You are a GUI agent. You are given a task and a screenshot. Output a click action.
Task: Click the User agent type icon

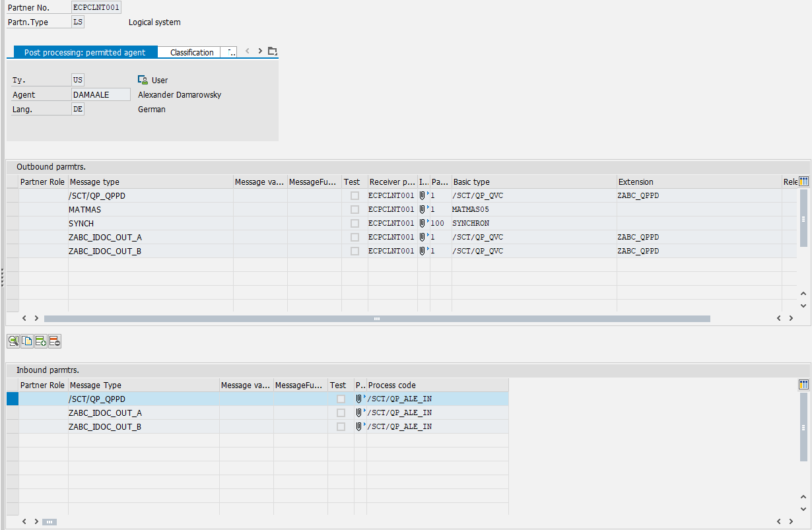[143, 80]
